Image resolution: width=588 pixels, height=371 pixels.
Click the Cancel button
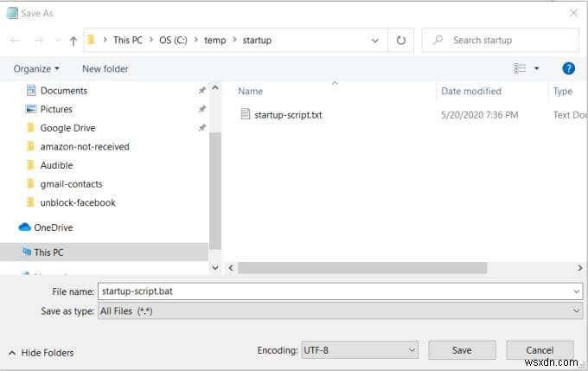(x=540, y=350)
